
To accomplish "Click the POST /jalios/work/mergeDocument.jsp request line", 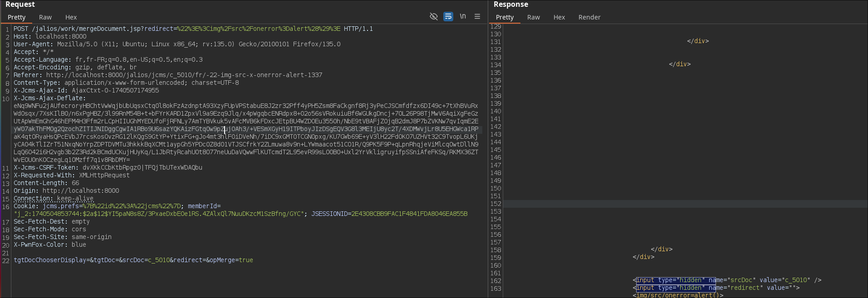I will [193, 29].
